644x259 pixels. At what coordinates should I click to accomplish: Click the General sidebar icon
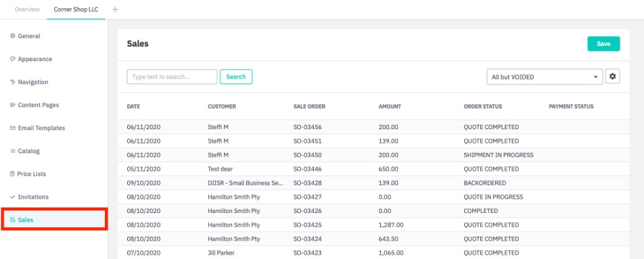12,36
